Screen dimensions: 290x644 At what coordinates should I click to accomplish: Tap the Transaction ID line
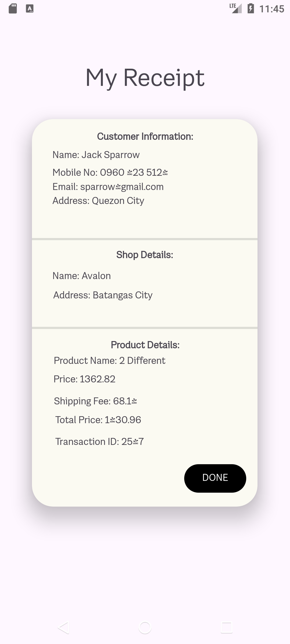[99, 442]
